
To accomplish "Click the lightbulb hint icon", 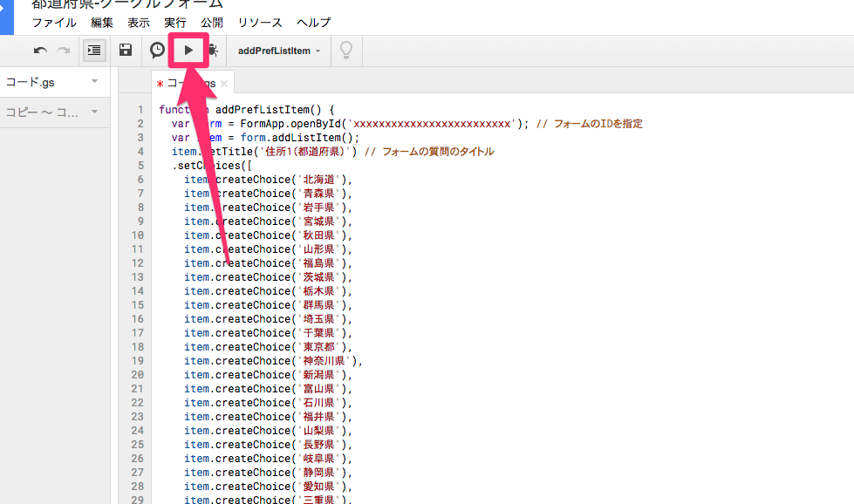I will pos(345,51).
